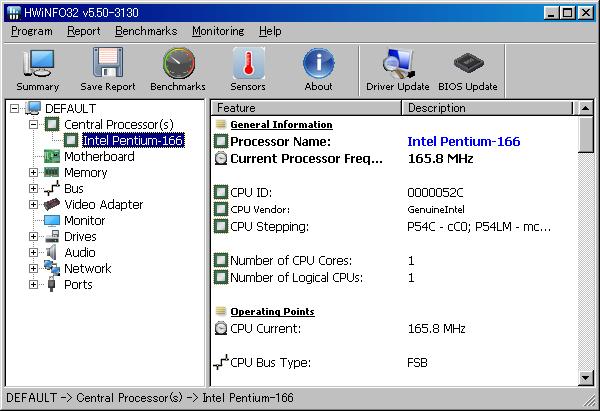Click the Video Adapter card icon
This screenshot has height=411, width=600.
52,204
